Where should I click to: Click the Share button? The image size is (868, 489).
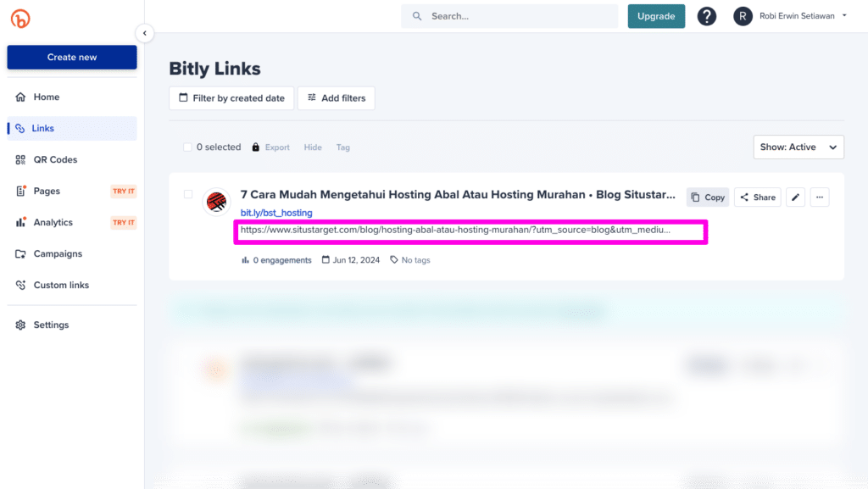coord(757,197)
